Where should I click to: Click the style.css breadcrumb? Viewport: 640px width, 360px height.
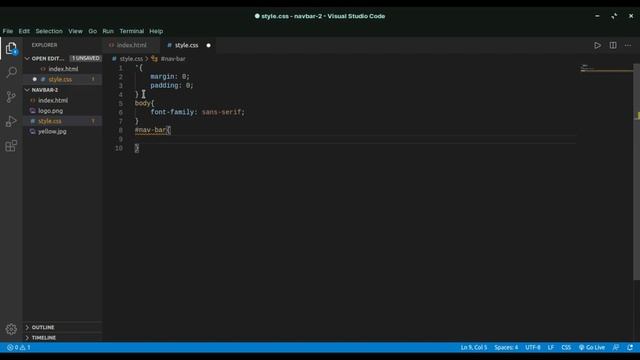(x=131, y=59)
